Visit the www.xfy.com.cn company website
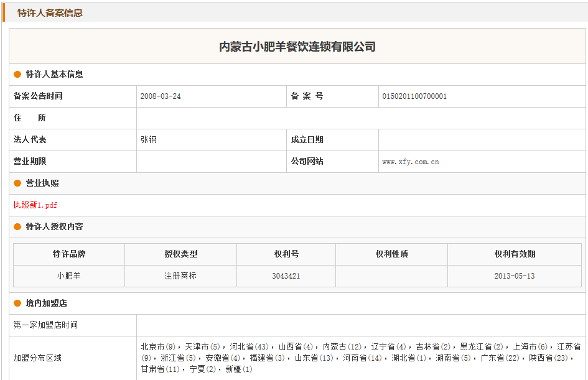588x380 pixels. click(410, 162)
